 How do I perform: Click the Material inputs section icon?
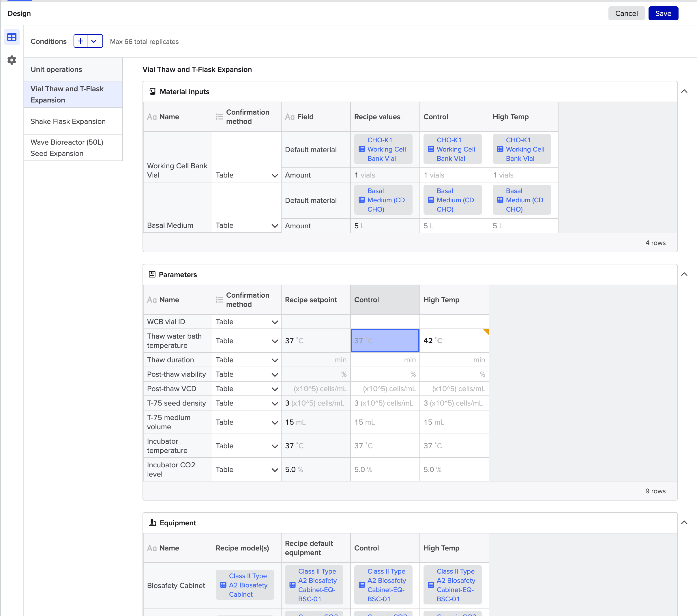click(152, 92)
